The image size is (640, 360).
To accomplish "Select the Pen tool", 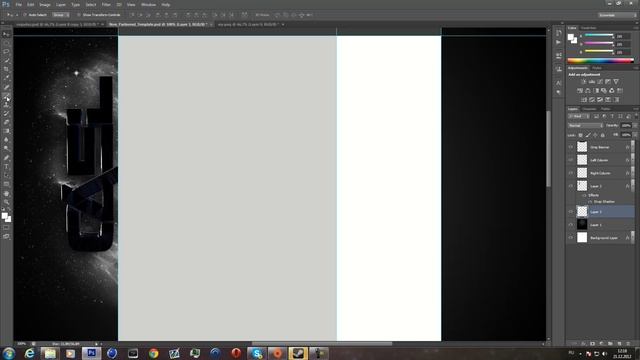I will tap(6, 158).
